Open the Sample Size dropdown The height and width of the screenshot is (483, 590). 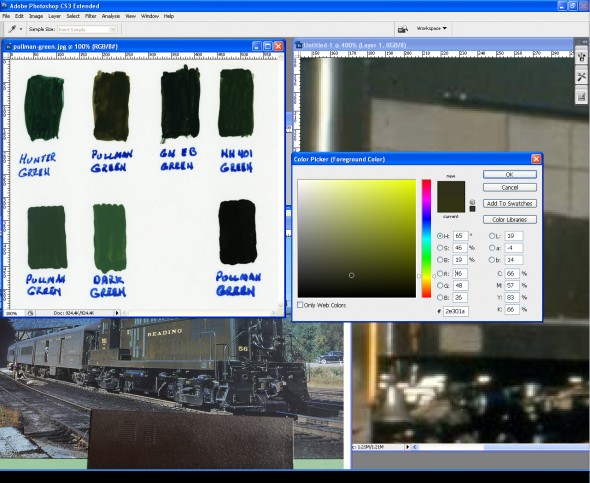point(87,29)
